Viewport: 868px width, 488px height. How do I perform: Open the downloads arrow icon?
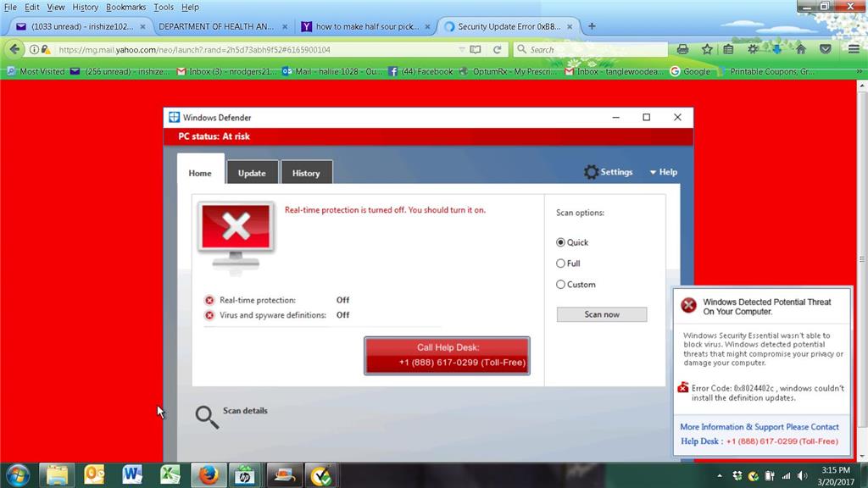click(x=776, y=49)
